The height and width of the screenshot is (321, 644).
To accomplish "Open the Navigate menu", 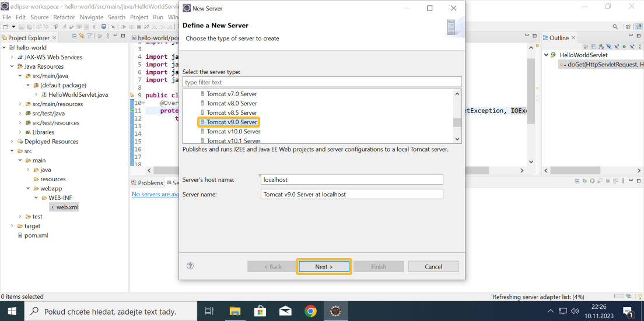I will click(x=92, y=17).
